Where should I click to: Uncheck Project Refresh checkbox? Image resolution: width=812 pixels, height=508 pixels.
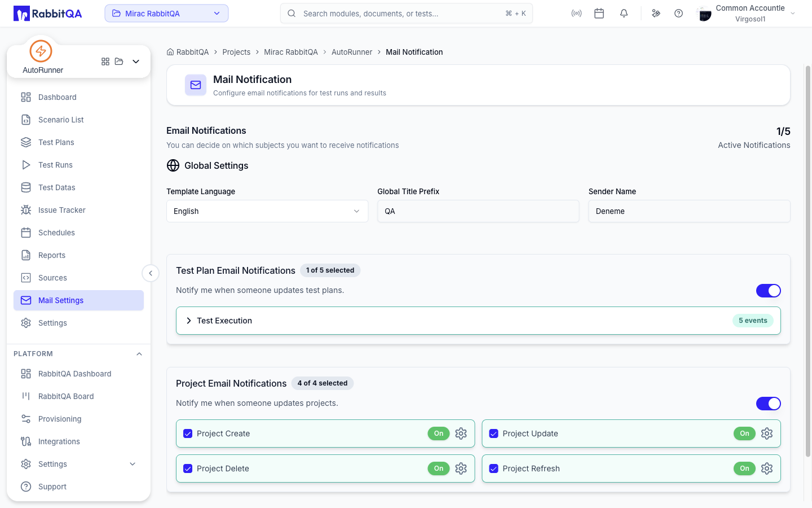[x=493, y=468]
